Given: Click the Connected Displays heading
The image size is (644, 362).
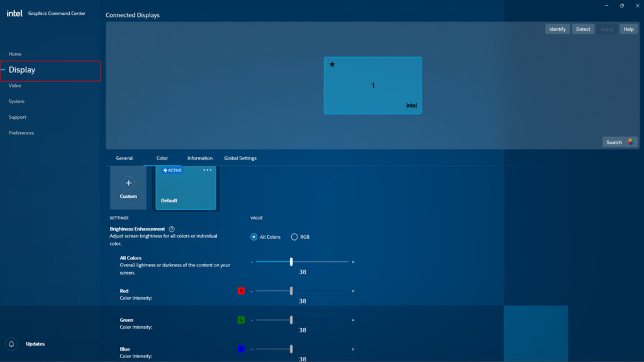Looking at the screenshot, I should tap(133, 15).
